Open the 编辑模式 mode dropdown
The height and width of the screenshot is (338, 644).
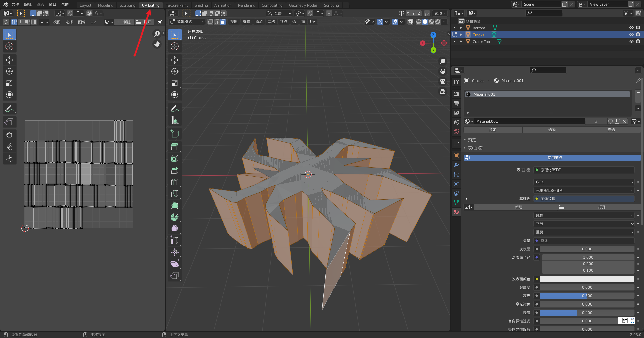click(x=187, y=22)
